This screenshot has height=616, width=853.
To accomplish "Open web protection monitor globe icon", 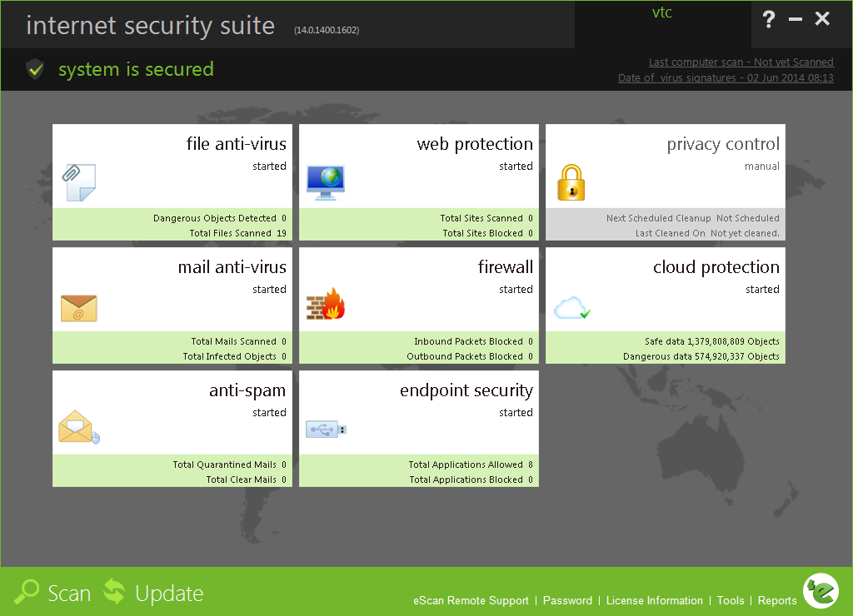I will 325,182.
